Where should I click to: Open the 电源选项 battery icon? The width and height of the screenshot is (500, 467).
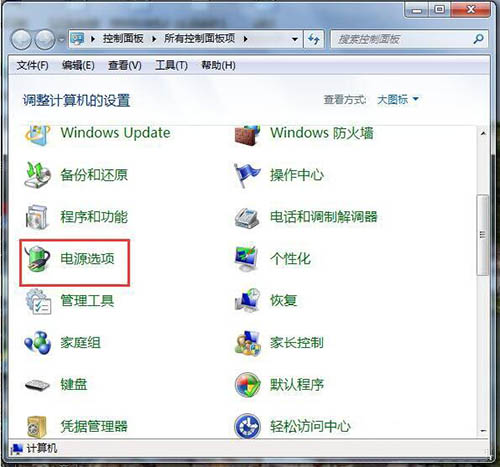(38, 259)
